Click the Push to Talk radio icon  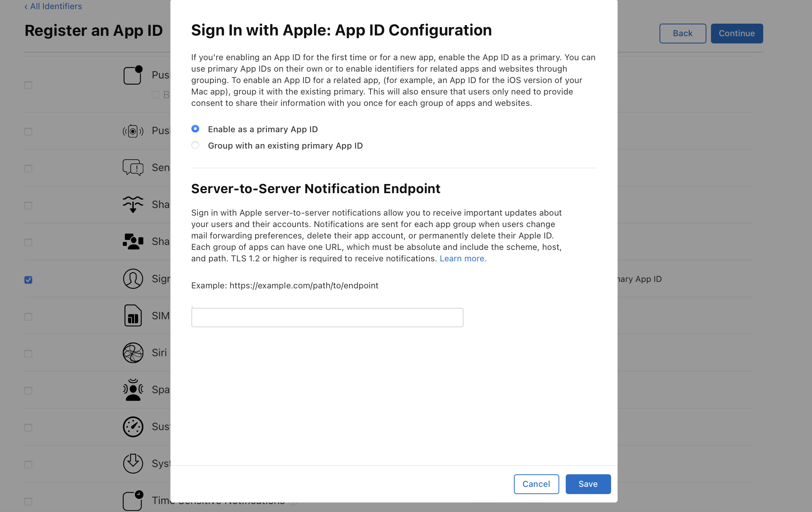pyautogui.click(x=133, y=131)
